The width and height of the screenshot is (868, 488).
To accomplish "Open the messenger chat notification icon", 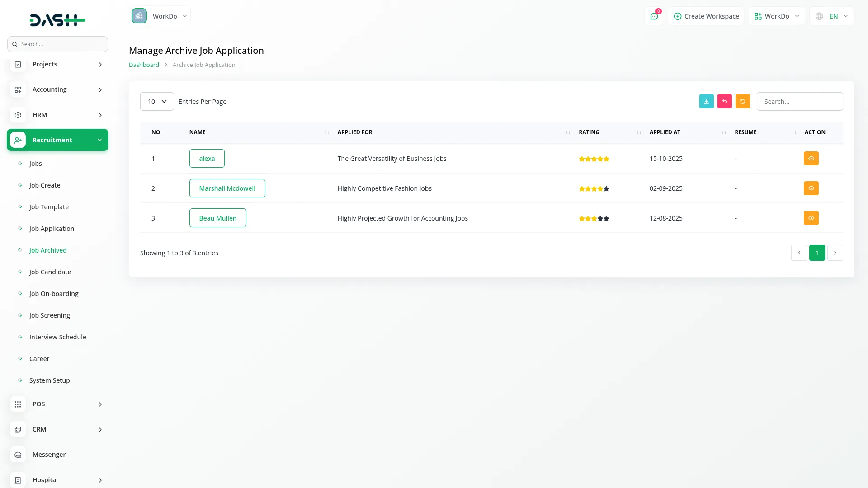I will click(x=654, y=16).
